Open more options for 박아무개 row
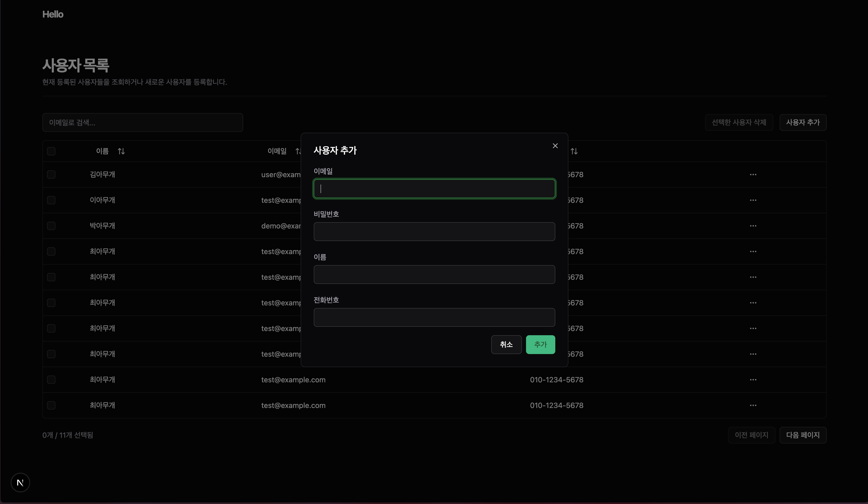The image size is (868, 504). click(753, 226)
